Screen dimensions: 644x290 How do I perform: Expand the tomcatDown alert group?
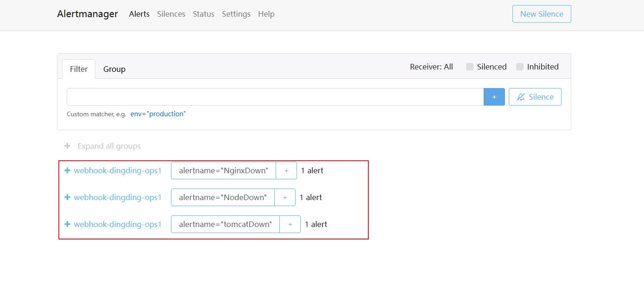pyautogui.click(x=67, y=224)
